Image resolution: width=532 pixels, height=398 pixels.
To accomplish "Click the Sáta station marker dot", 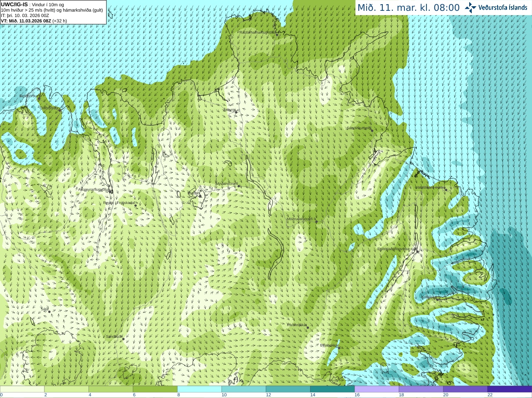I will [x=49, y=312].
